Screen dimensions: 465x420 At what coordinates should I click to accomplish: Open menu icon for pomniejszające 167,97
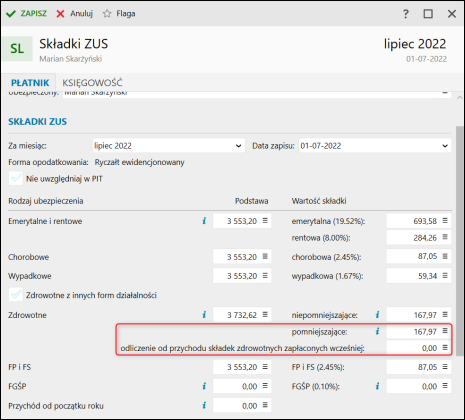point(445,331)
